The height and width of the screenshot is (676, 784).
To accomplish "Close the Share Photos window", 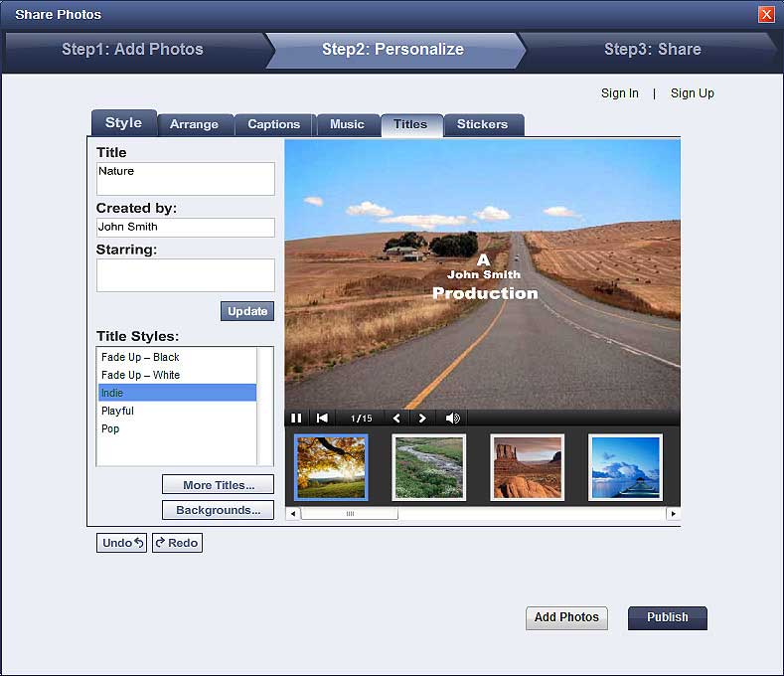I will point(766,14).
